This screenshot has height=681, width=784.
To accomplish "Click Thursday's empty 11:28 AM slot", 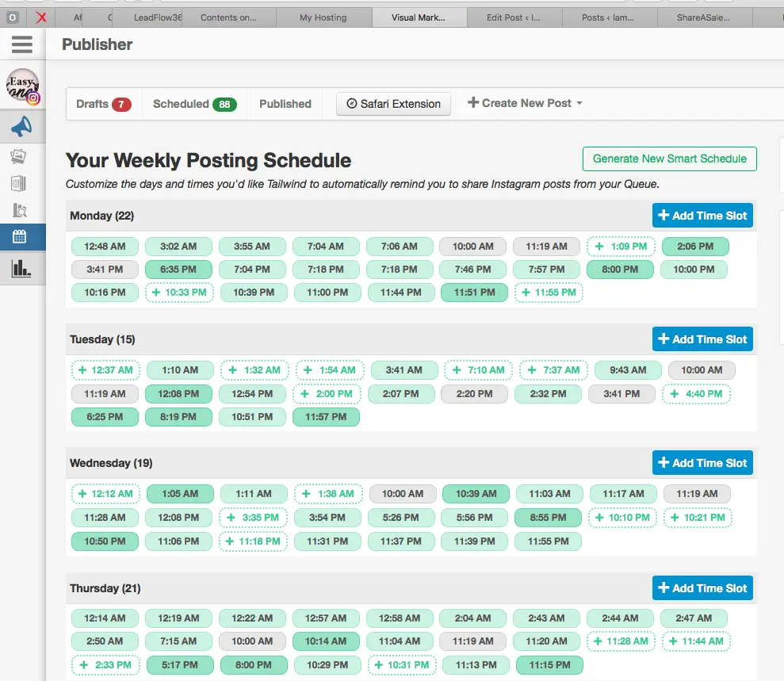I will tap(621, 641).
